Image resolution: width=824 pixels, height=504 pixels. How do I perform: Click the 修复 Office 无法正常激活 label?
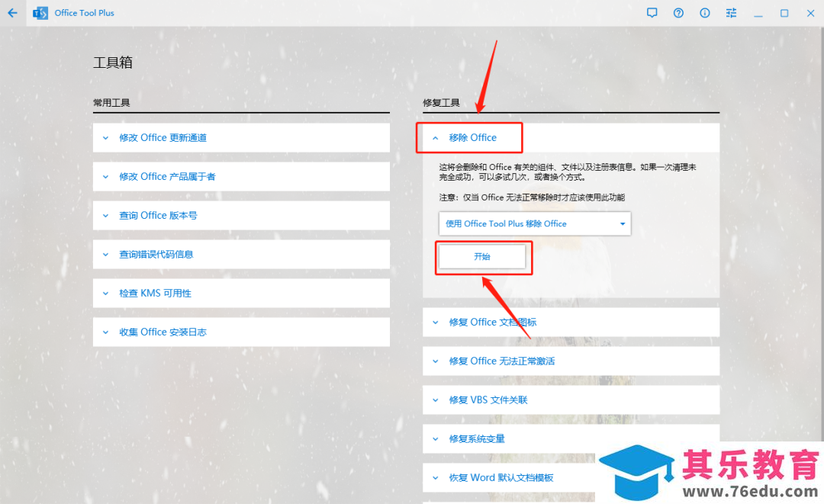pyautogui.click(x=502, y=361)
